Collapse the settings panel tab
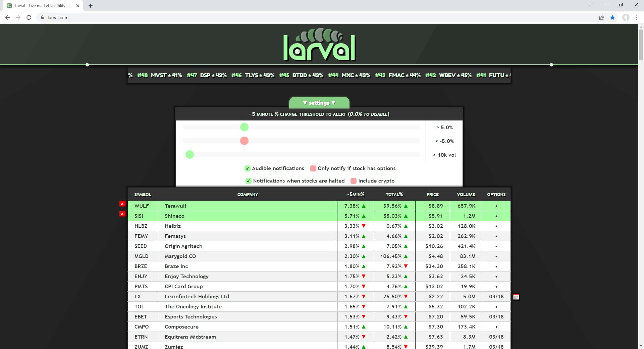 (x=319, y=103)
